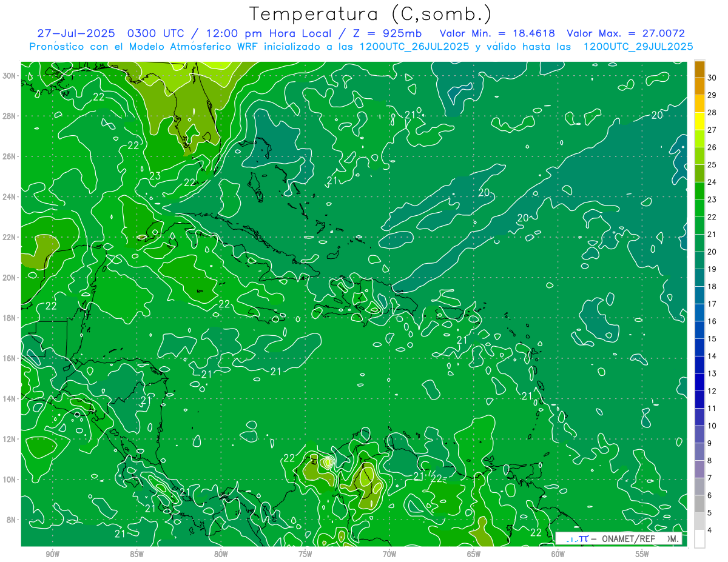This screenshot has width=728, height=562.
Task: Click the 8N latitude axis label
Action: coord(12,520)
